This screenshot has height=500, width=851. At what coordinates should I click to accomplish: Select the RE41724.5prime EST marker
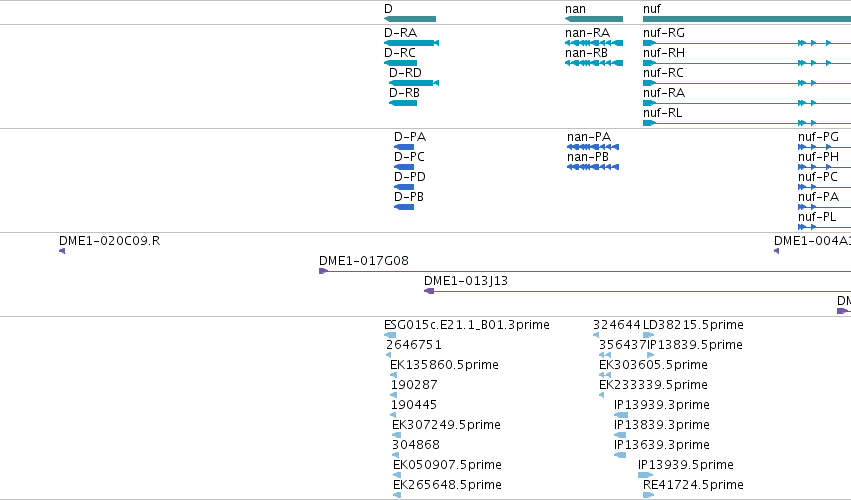(648, 495)
